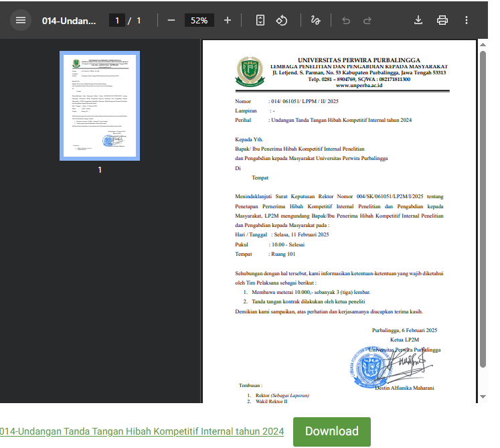Print the document using printer icon
The height and width of the screenshot is (448, 500).
[x=442, y=20]
